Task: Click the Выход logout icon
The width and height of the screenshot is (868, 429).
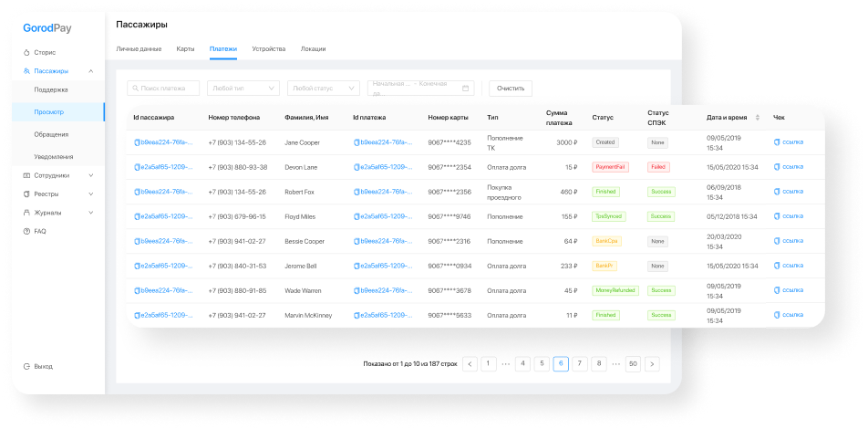Action: (26, 366)
